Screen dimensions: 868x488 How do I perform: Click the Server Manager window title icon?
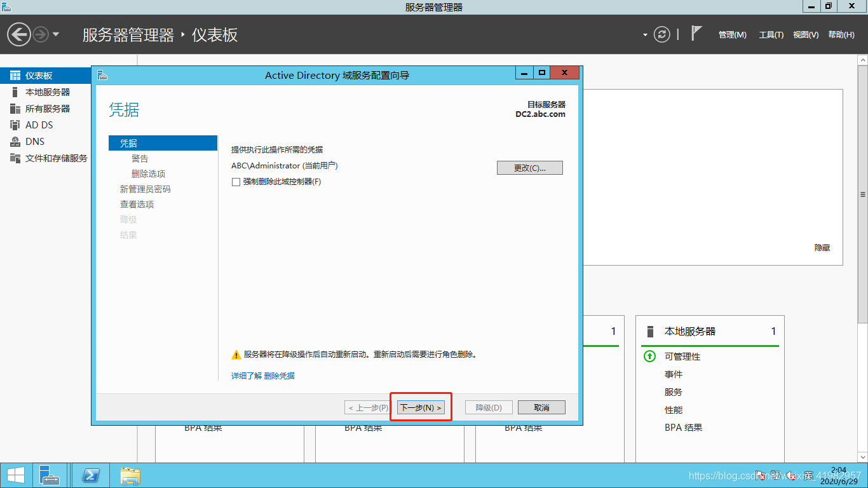[x=6, y=7]
